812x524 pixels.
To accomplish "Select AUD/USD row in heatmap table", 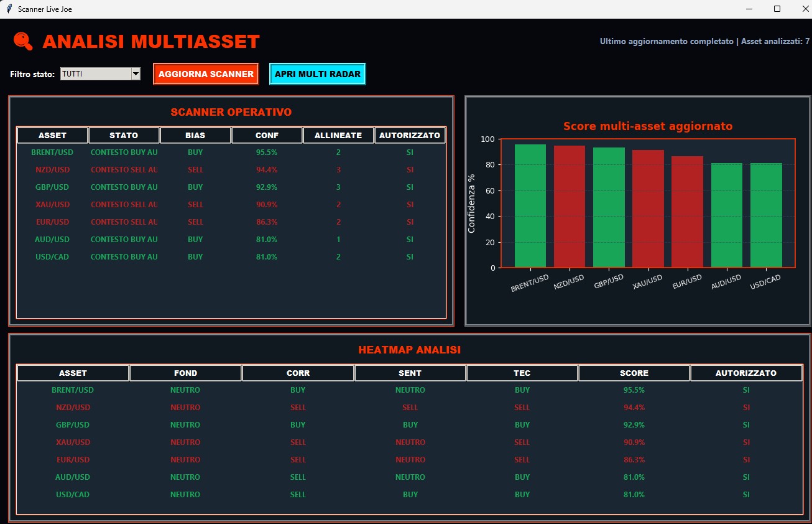I will coord(410,477).
